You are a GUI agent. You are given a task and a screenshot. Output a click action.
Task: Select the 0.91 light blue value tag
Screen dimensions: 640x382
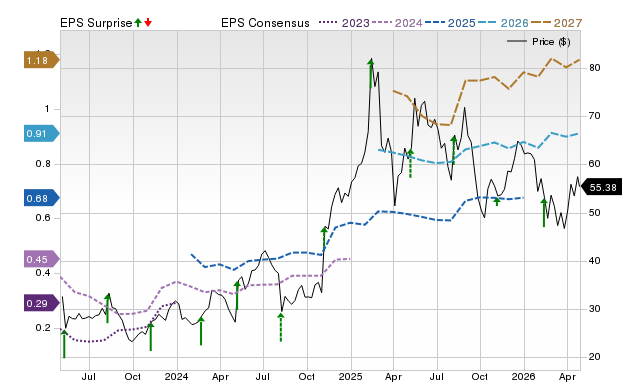[42, 133]
